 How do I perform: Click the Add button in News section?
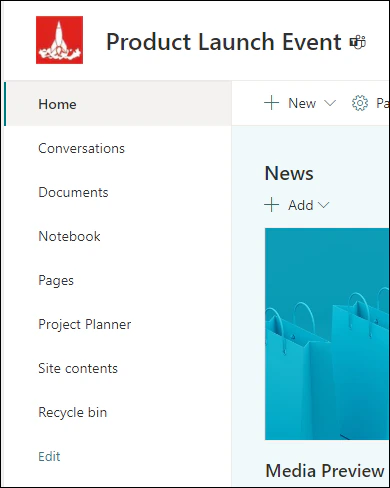click(x=297, y=205)
